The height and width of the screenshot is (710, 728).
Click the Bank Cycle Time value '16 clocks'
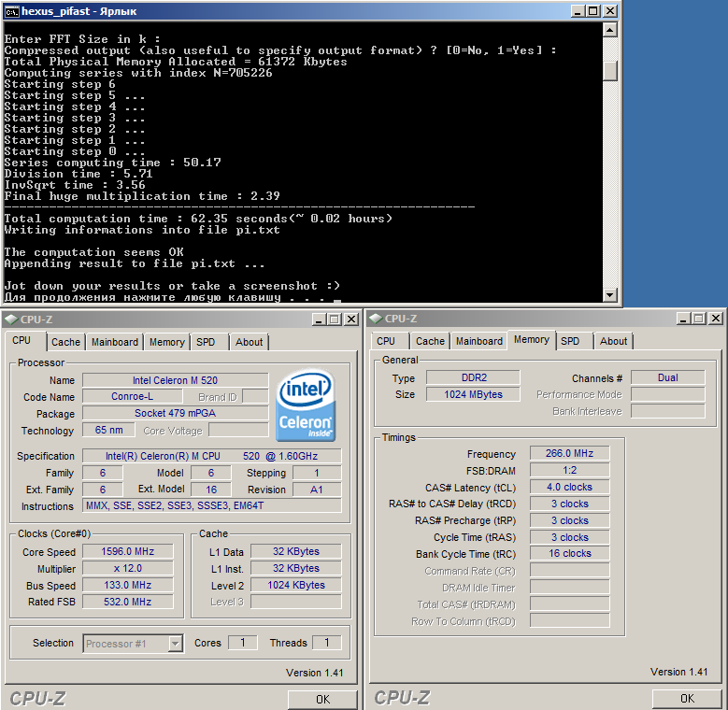coord(570,554)
